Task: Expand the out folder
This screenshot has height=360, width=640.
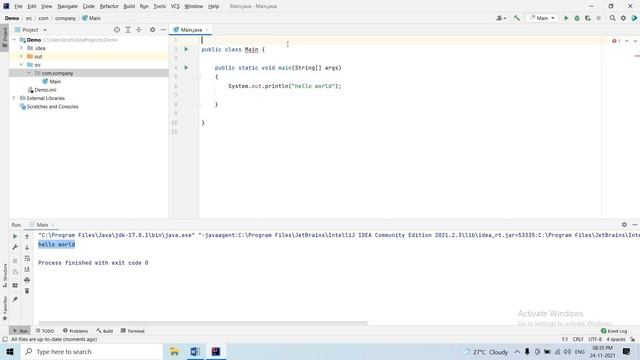Action: 22,56
